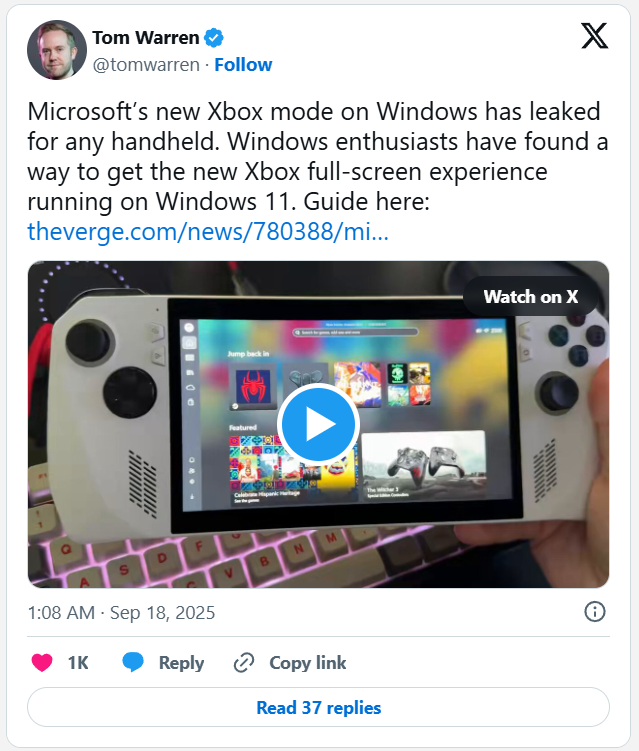Click the copy link chain icon
The image size is (639, 751).
coord(244,663)
